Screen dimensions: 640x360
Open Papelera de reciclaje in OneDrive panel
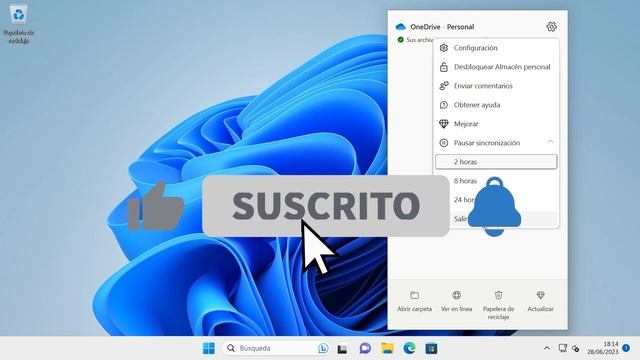(498, 305)
